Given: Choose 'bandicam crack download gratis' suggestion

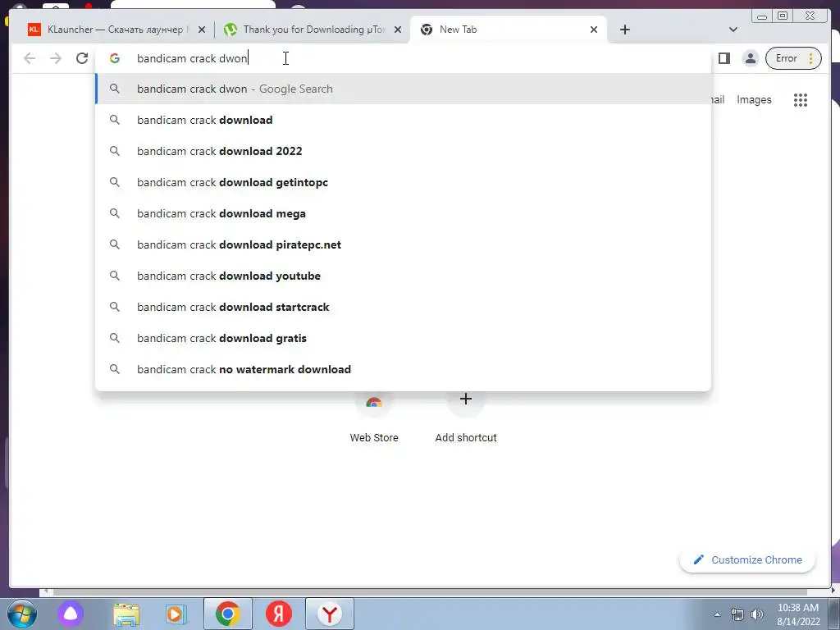Looking at the screenshot, I should tap(403, 337).
